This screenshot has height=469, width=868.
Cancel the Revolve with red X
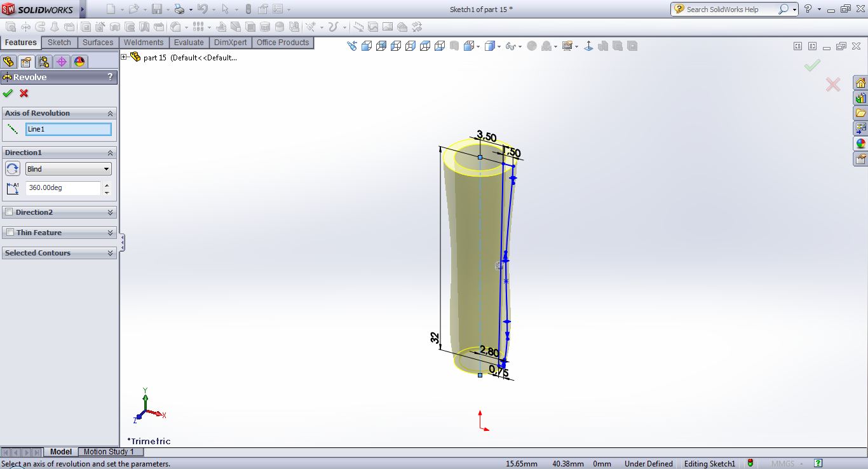click(x=24, y=93)
